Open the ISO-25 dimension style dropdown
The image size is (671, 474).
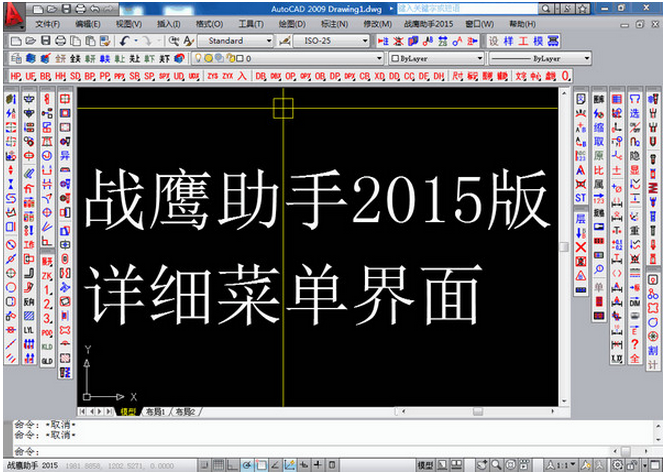coord(331,41)
